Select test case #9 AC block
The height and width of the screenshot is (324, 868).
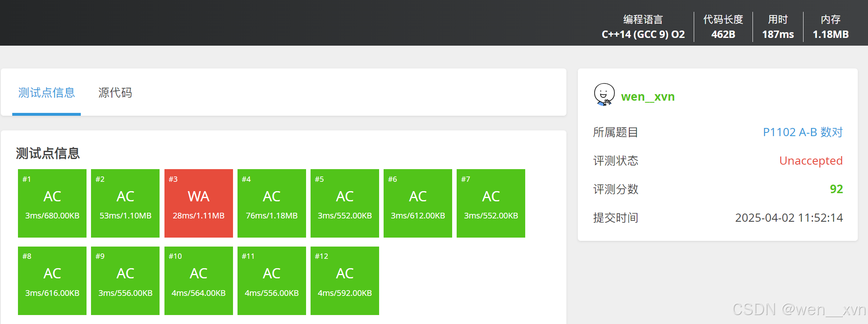[x=125, y=281]
